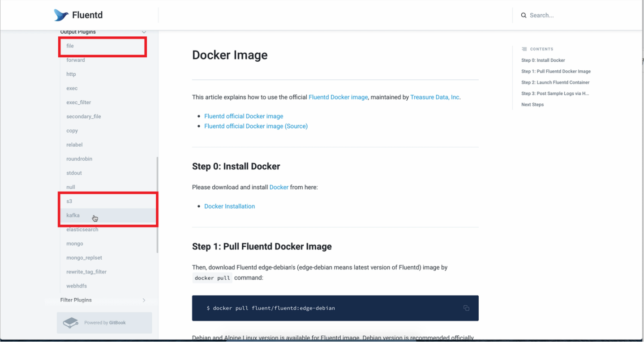This screenshot has height=342, width=644.
Task: Open the file output plugin page
Action: 70,46
